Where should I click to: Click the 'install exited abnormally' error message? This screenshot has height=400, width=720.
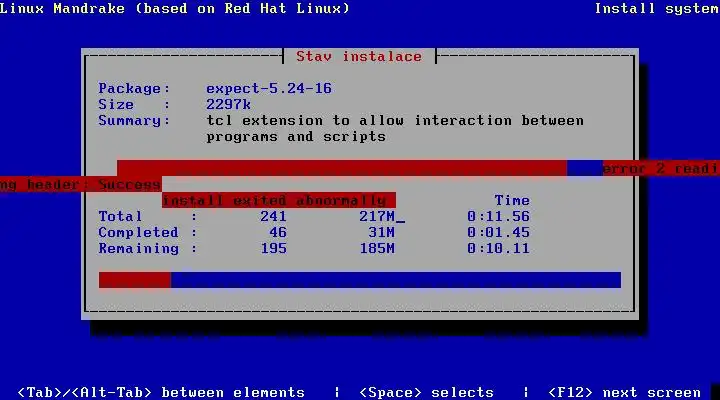click(278, 200)
